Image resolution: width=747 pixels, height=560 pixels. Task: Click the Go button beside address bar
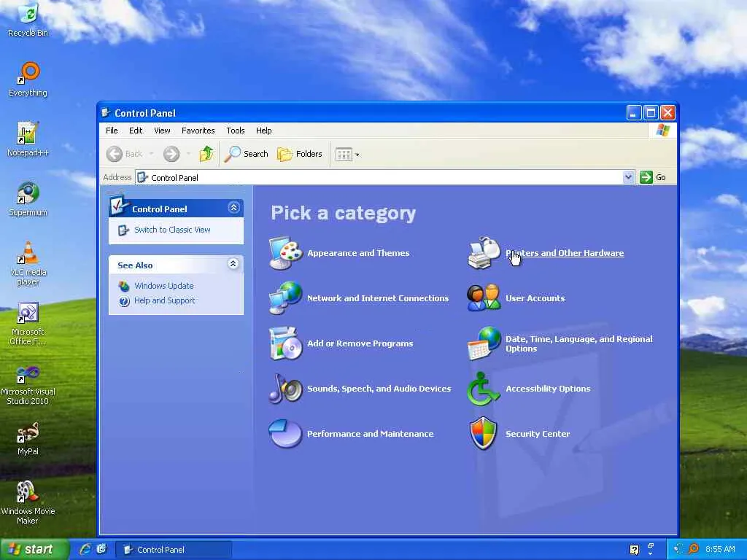(x=653, y=177)
